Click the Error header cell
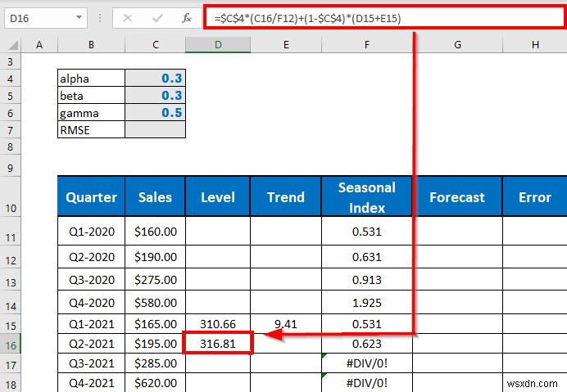The width and height of the screenshot is (567, 392). [535, 197]
